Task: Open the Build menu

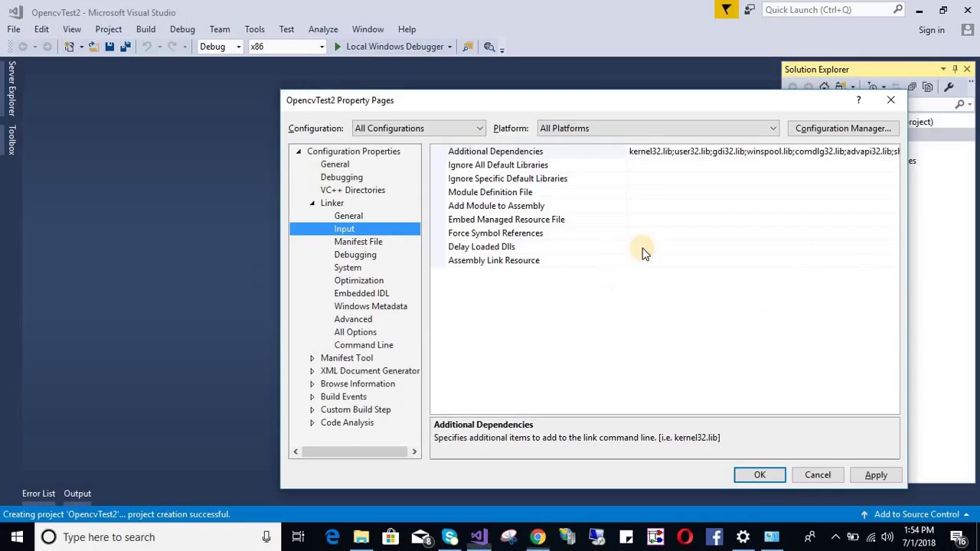Action: point(145,30)
